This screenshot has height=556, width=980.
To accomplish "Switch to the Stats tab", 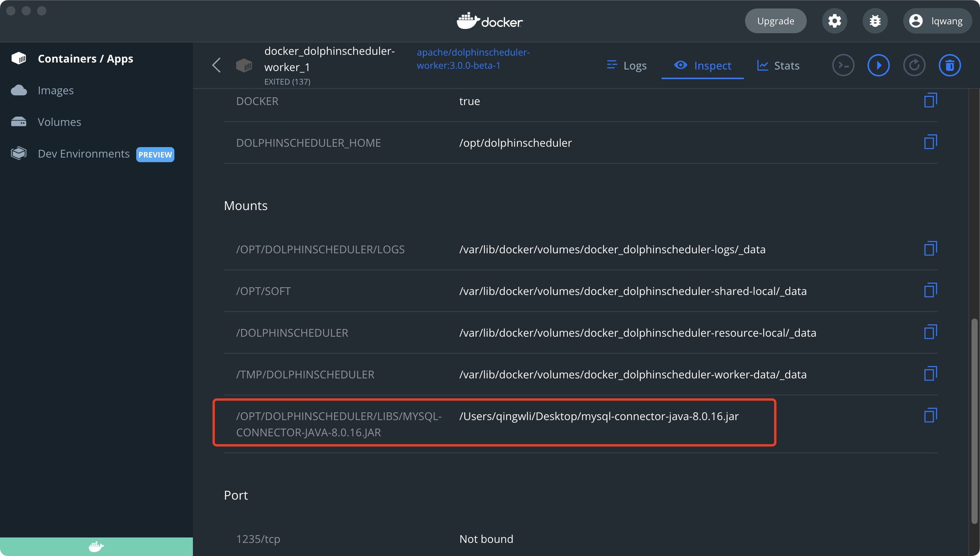I will coord(778,65).
